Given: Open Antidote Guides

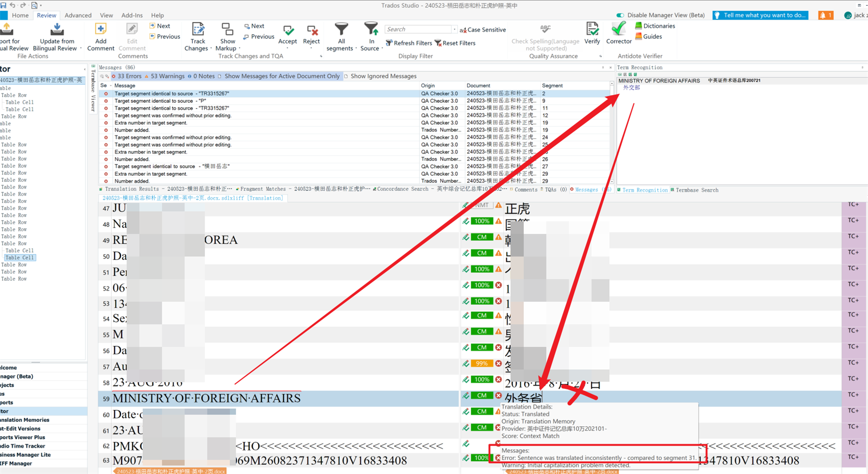Looking at the screenshot, I should [648, 37].
